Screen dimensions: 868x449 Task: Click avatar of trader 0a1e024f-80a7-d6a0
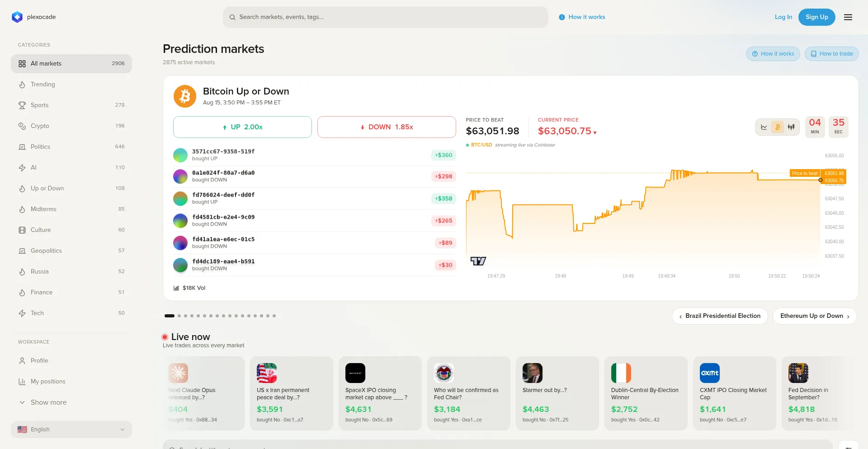point(180,176)
